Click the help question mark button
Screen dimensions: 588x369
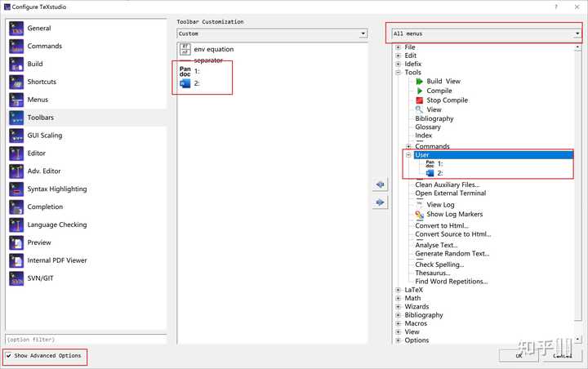pyautogui.click(x=556, y=7)
